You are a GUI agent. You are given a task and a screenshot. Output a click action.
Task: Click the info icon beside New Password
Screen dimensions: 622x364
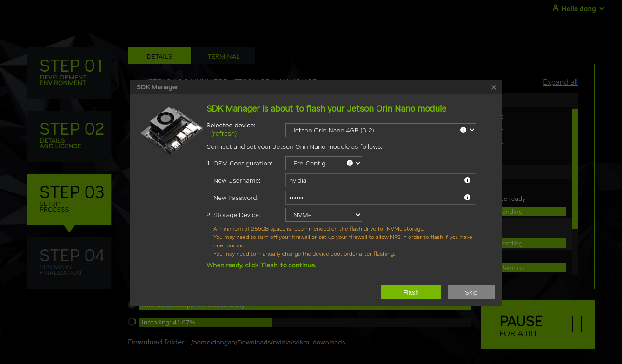tap(467, 197)
